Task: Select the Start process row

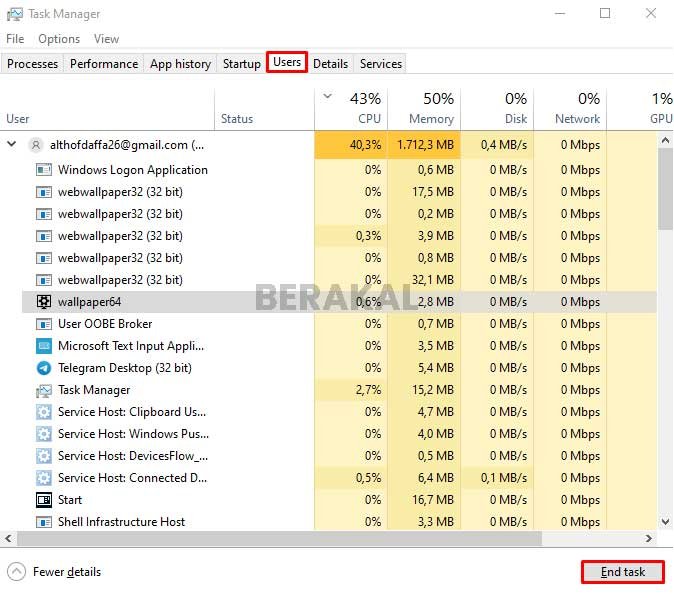Action: pos(339,500)
